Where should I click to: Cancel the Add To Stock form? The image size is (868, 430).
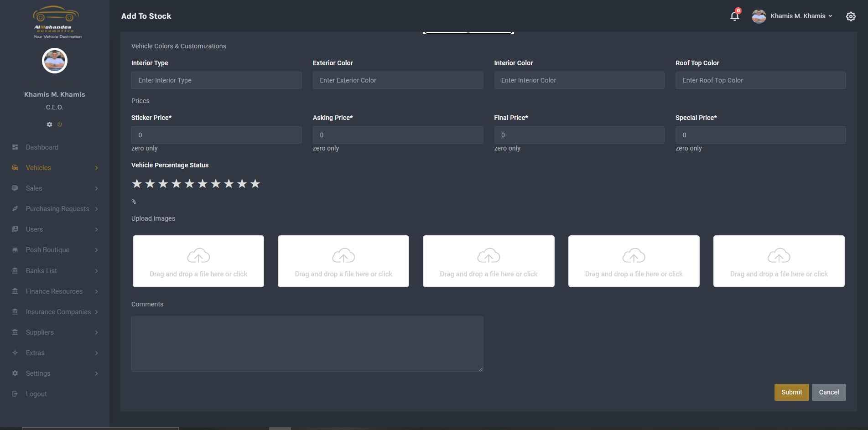tap(829, 392)
